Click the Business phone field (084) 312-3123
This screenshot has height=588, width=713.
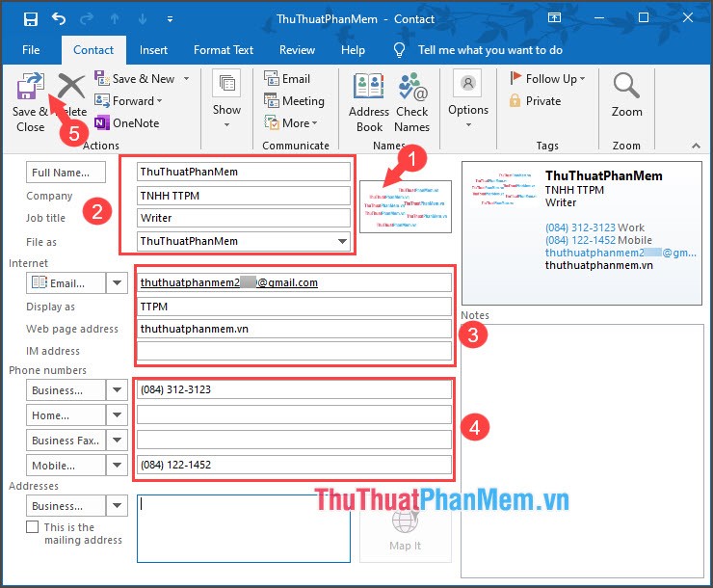click(x=294, y=389)
